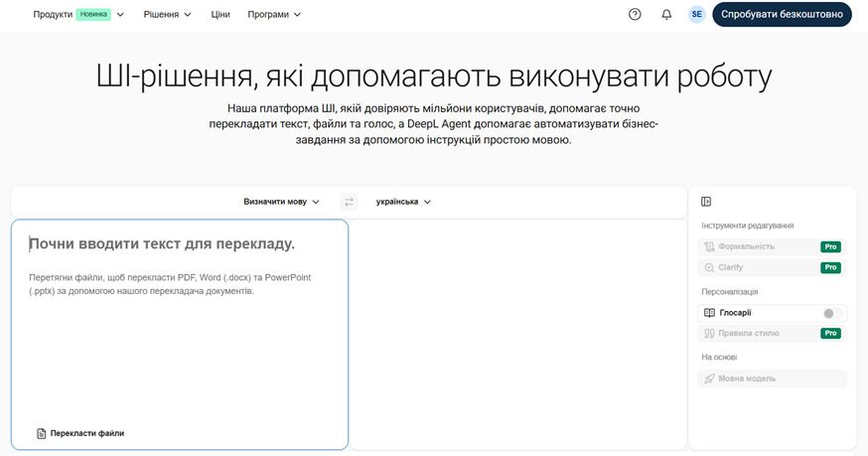This screenshot has width=868, height=456.
Task: Click the Мовна модель rocket icon
Action: pyautogui.click(x=709, y=379)
